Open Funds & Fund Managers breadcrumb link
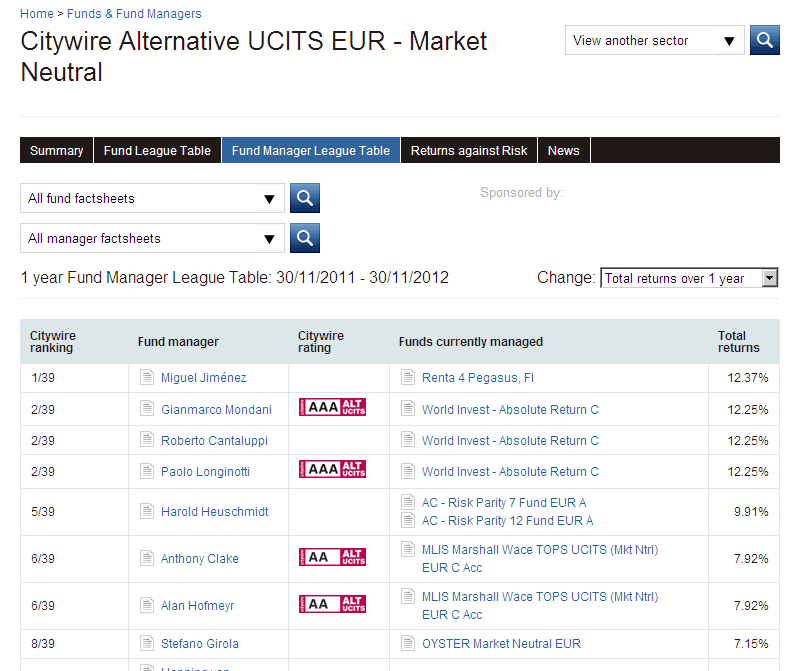 tap(134, 14)
